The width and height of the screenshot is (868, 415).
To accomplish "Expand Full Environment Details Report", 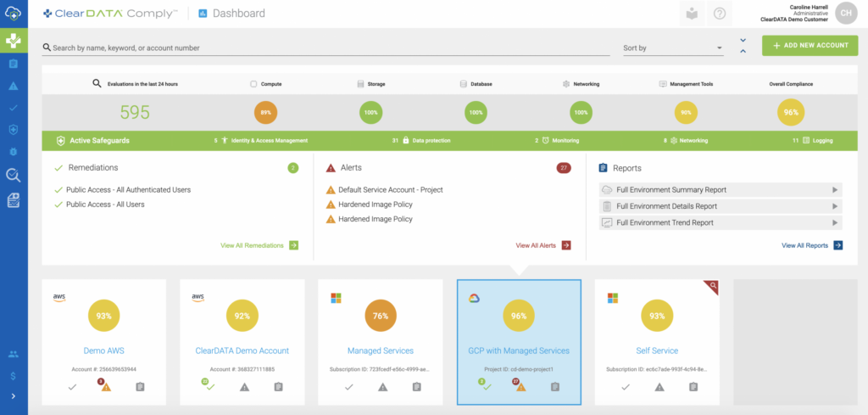I will (721, 206).
